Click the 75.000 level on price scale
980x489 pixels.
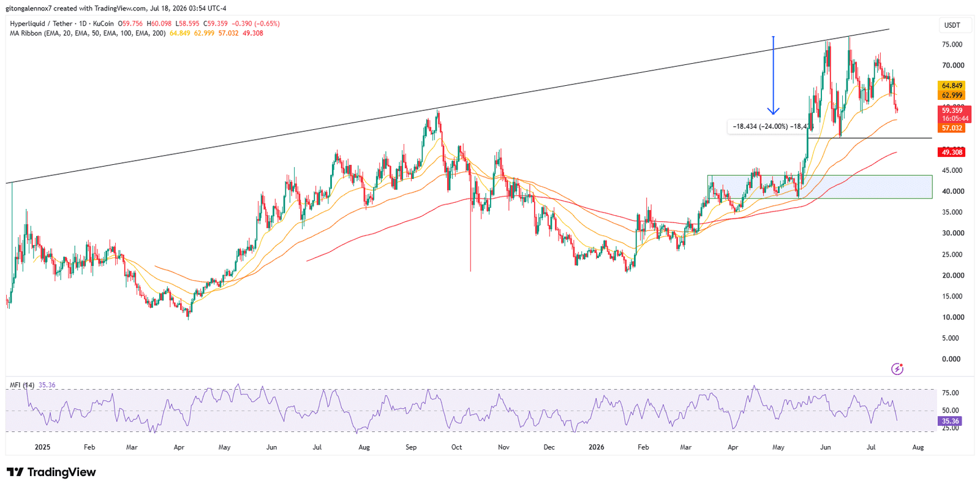tap(952, 45)
